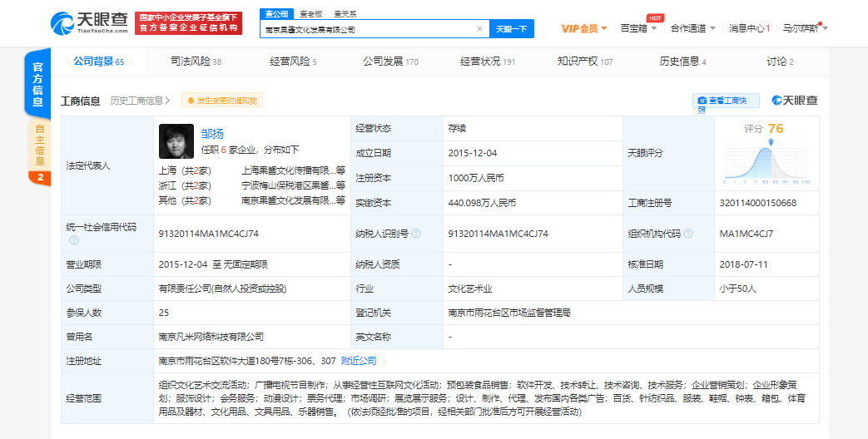Select company type 有限责任公司(自然人投资或控股)
The height and width of the screenshot is (439, 868).
pyautogui.click(x=222, y=289)
